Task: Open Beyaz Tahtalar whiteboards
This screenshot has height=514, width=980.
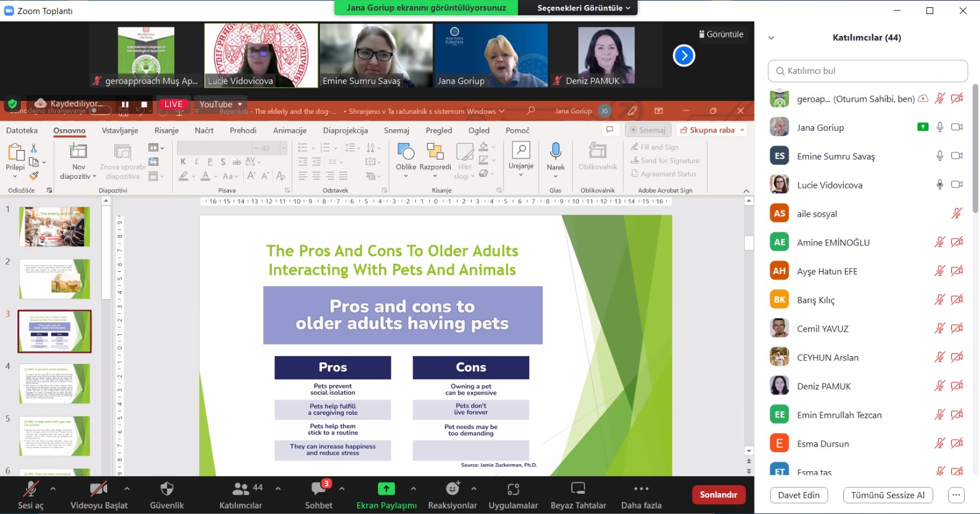Action: pyautogui.click(x=578, y=489)
